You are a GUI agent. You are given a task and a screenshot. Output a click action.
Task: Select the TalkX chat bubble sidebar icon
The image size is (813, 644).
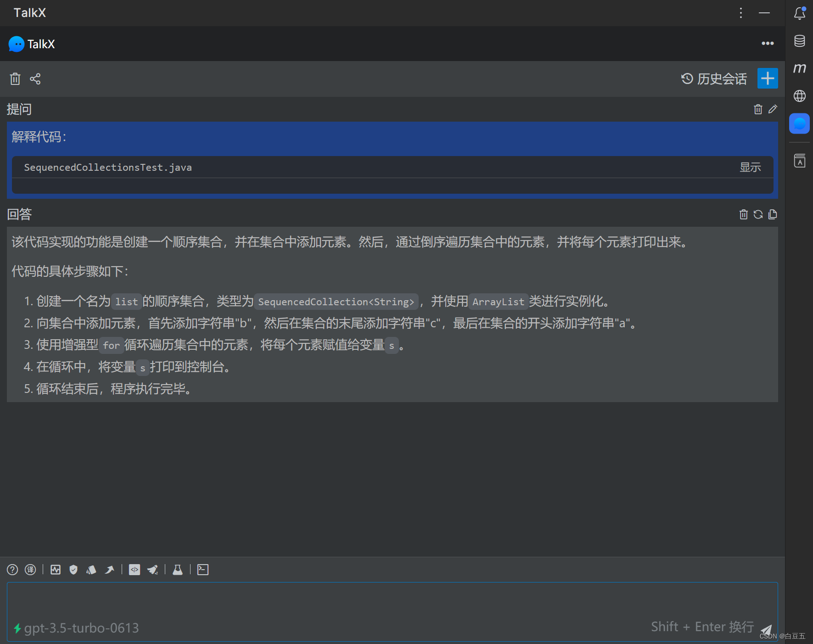pyautogui.click(x=800, y=123)
